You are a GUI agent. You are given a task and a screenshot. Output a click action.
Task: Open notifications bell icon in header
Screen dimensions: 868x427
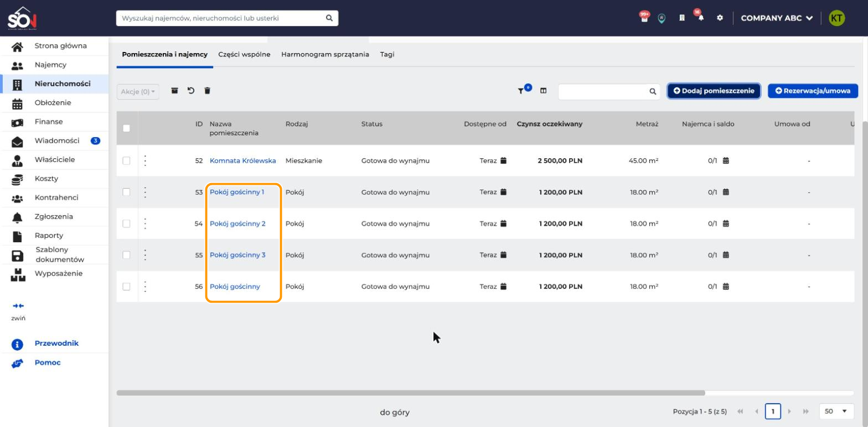[701, 18]
